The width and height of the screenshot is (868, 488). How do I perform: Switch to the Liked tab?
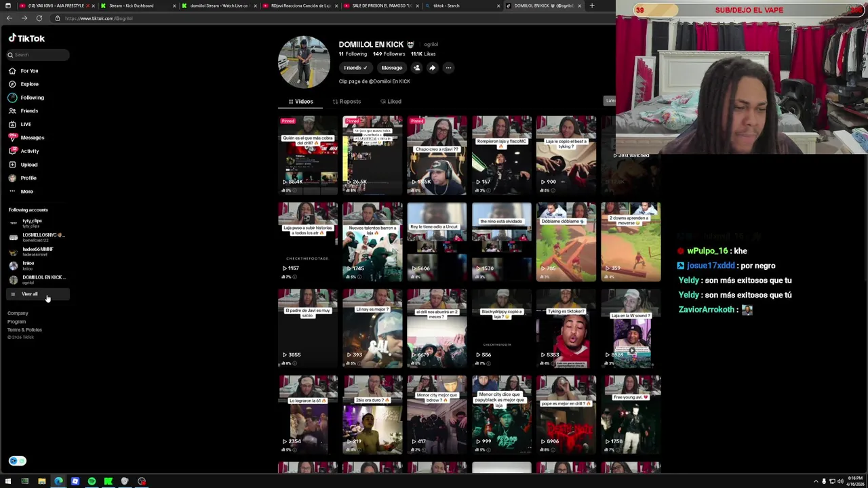[x=391, y=102]
